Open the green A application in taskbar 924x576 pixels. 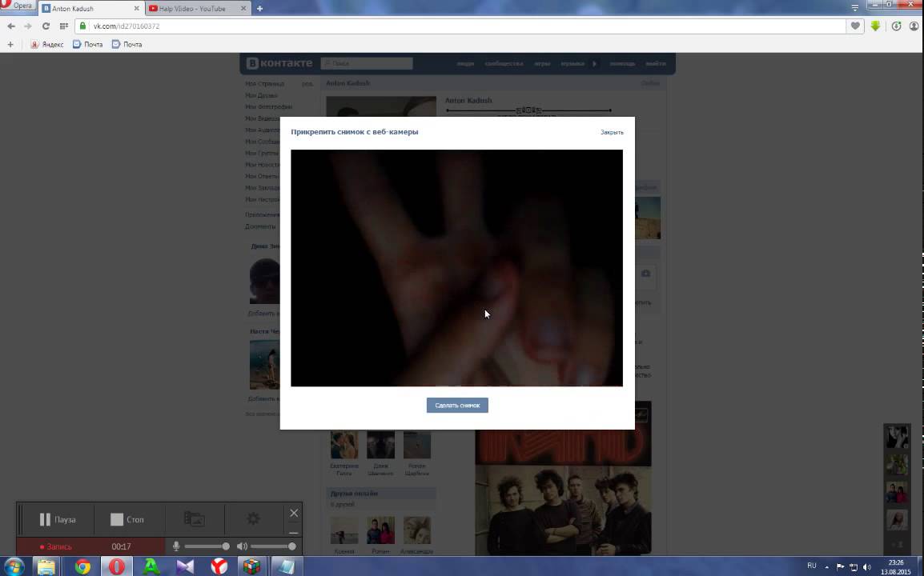151,566
